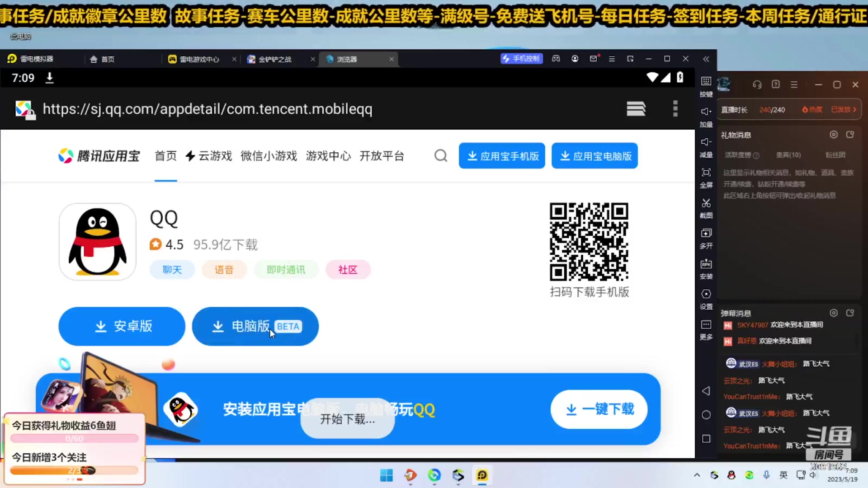The height and width of the screenshot is (488, 868).
Task: Open the emulator hamburger menu icon
Action: tap(612, 59)
